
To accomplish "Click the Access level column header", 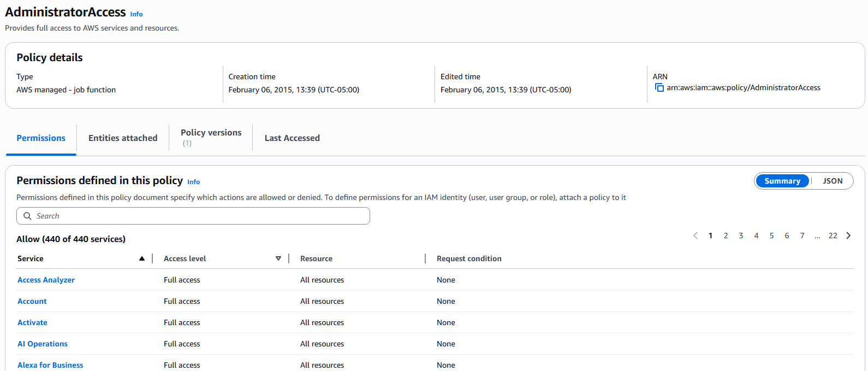I will tap(185, 258).
